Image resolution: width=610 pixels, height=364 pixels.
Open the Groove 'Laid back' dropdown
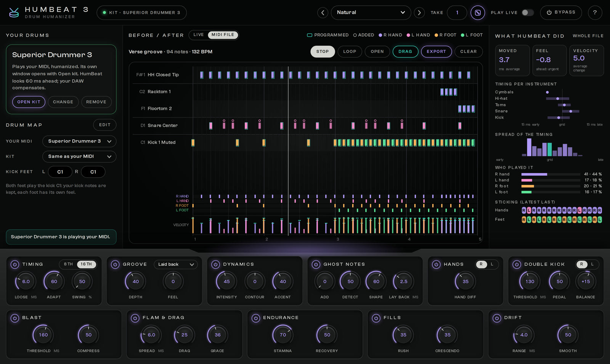pyautogui.click(x=176, y=264)
